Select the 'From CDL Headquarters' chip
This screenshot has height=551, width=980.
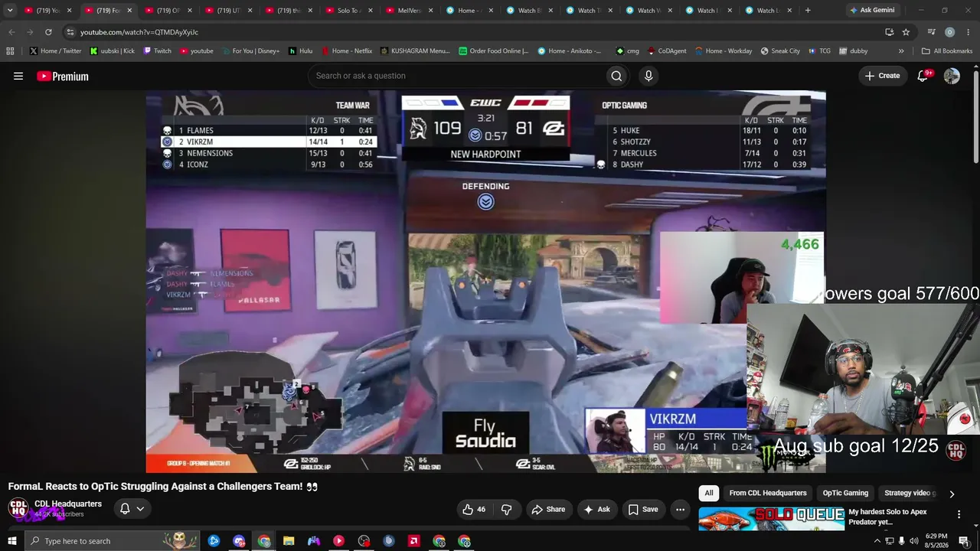click(768, 494)
